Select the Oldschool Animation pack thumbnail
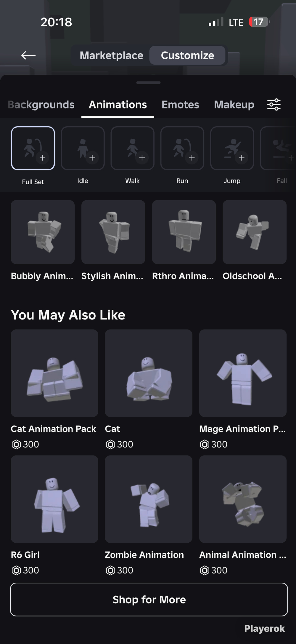 255,232
